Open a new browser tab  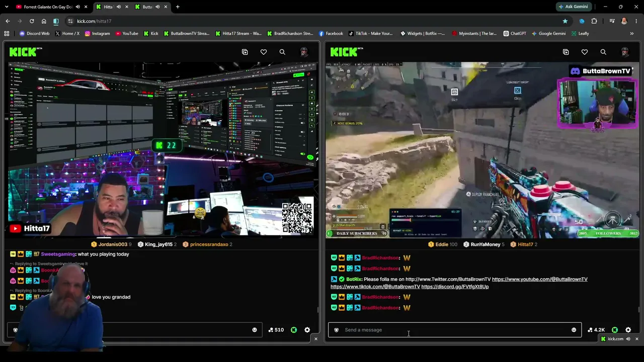178,7
